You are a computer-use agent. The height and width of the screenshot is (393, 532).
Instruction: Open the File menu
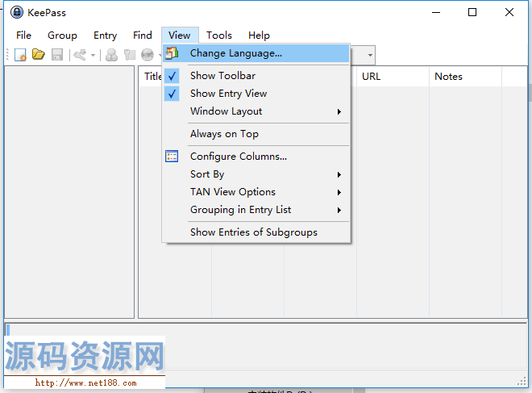pos(23,36)
